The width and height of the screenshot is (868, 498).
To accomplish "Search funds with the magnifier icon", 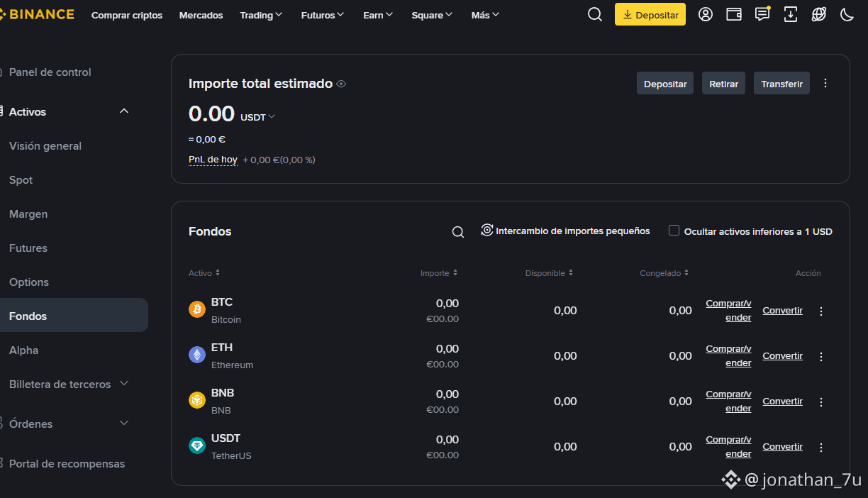I will (458, 232).
